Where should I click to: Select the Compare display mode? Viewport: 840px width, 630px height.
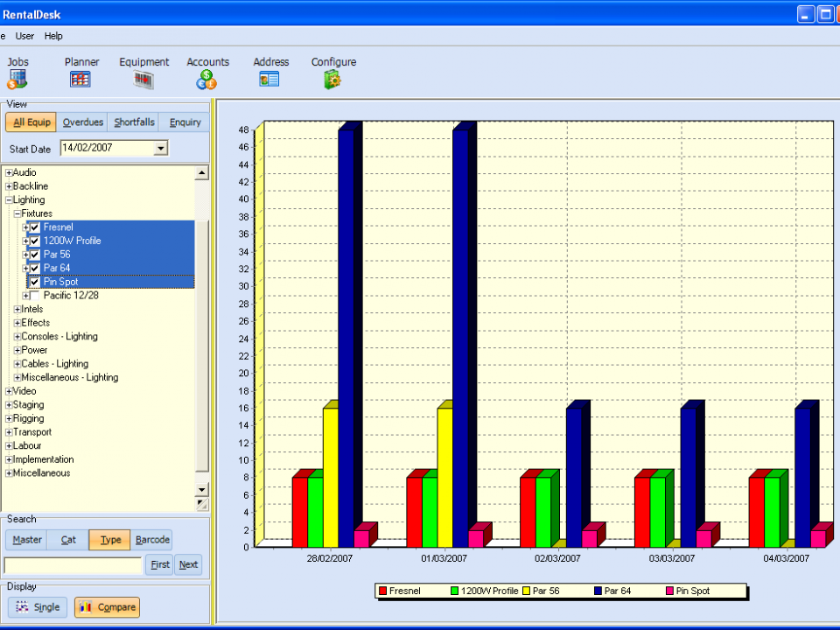click(106, 607)
